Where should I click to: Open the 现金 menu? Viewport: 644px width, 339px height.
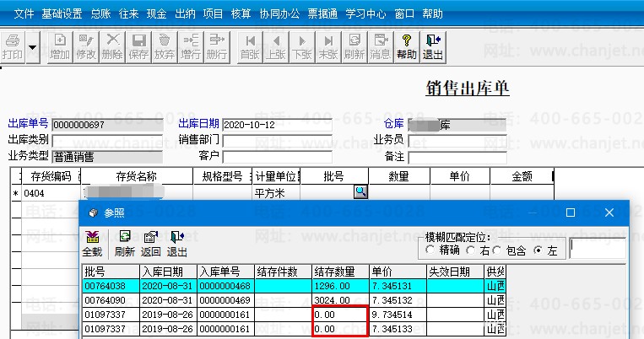pos(156,14)
